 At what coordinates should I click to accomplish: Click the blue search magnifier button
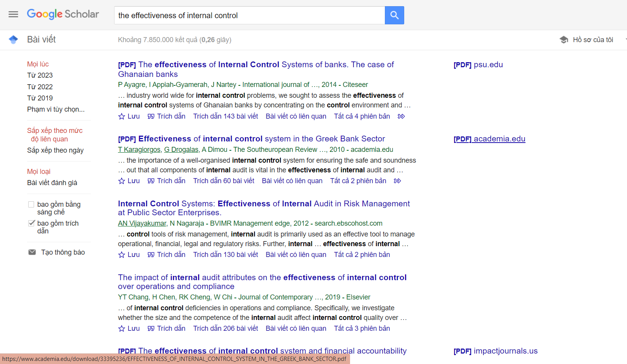click(x=394, y=15)
